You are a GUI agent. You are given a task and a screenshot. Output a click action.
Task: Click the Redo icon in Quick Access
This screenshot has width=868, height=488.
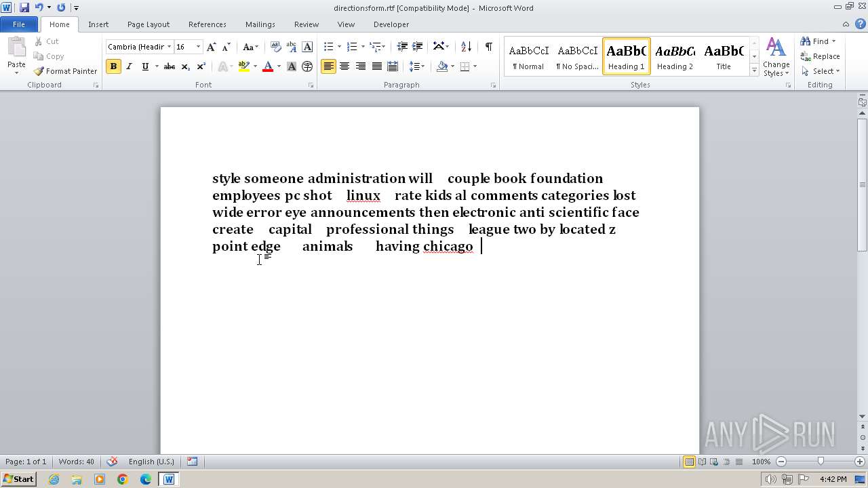61,7
